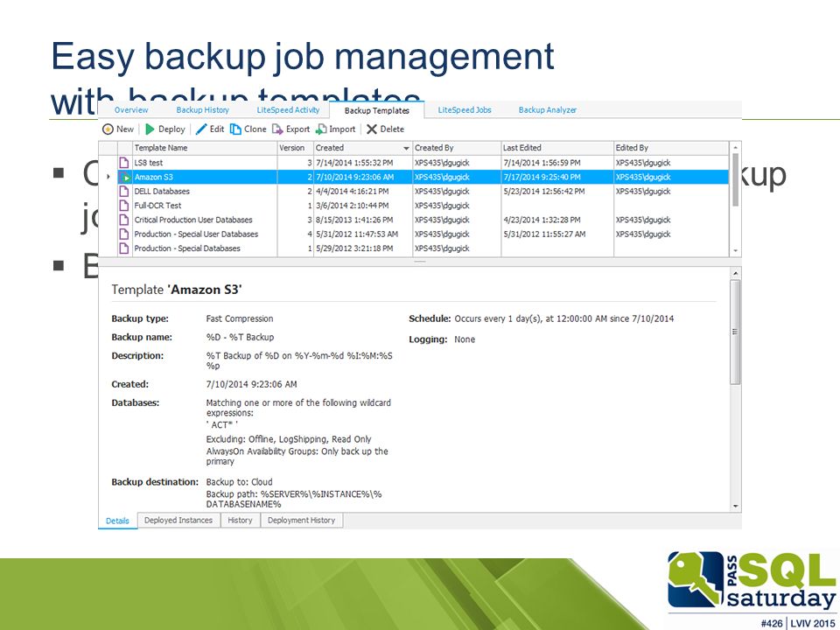Select 'Production - Special User Databases' row
Image resolution: width=840 pixels, height=630 pixels.
pyautogui.click(x=414, y=234)
